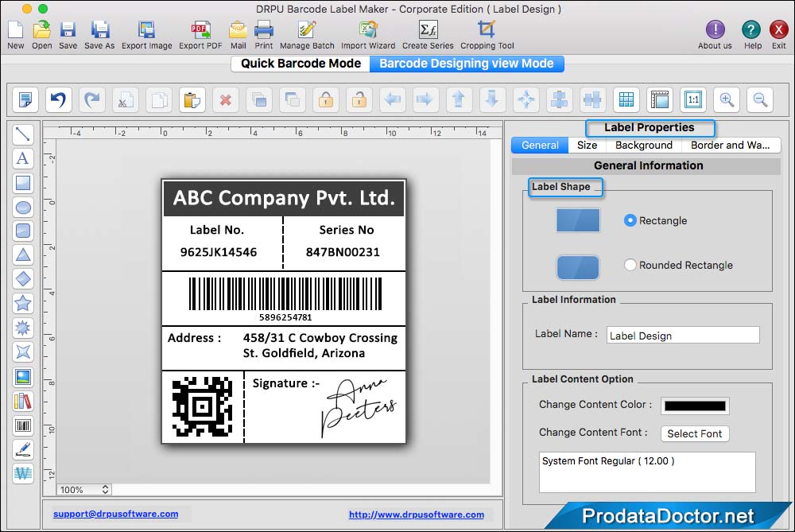Click the Lock padlock icon

(325, 99)
